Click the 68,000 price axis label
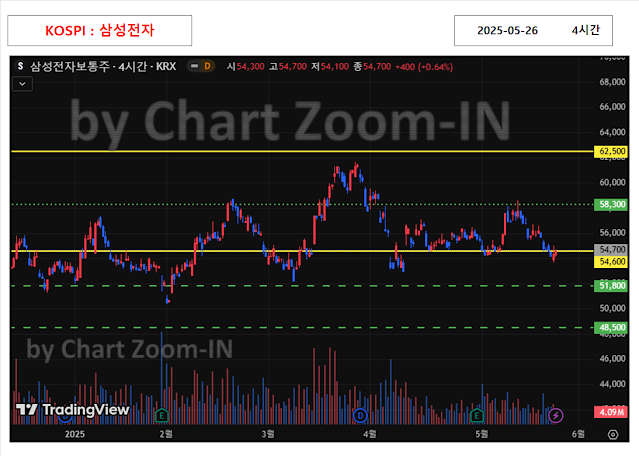This screenshot has height=456, width=639. [612, 82]
